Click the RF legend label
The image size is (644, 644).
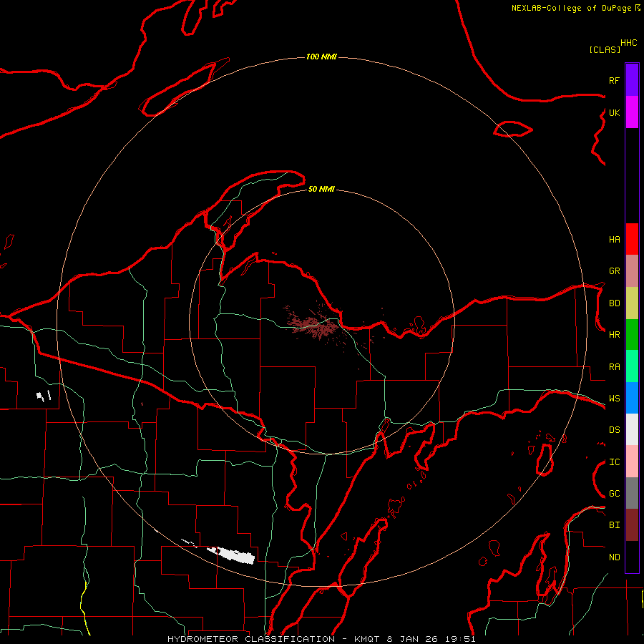(x=614, y=80)
